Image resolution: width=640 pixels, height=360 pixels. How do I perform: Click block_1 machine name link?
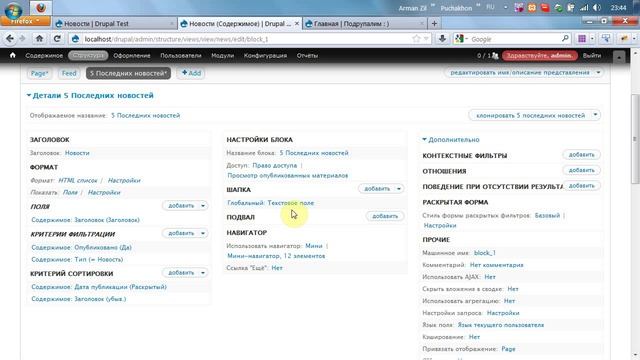tap(485, 253)
